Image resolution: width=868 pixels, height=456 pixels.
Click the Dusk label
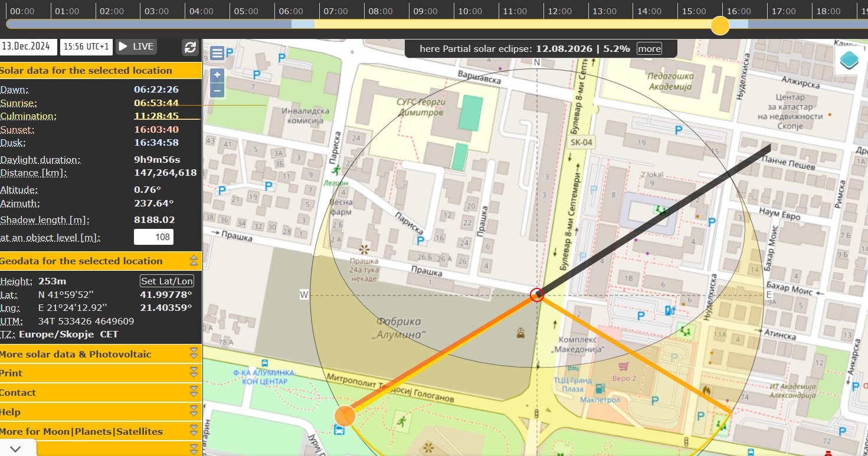tap(14, 143)
